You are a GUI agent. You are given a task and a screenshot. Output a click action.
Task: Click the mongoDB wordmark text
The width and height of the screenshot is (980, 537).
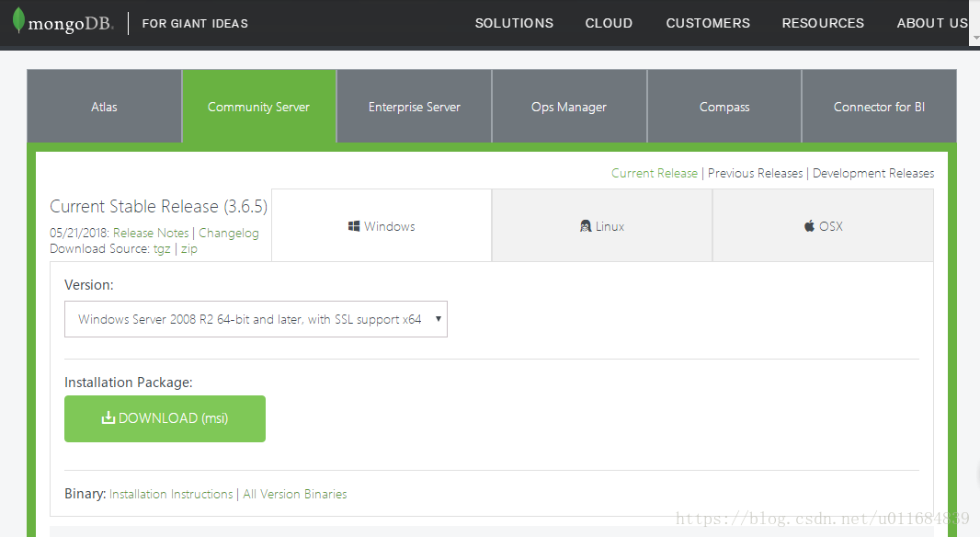coord(71,24)
